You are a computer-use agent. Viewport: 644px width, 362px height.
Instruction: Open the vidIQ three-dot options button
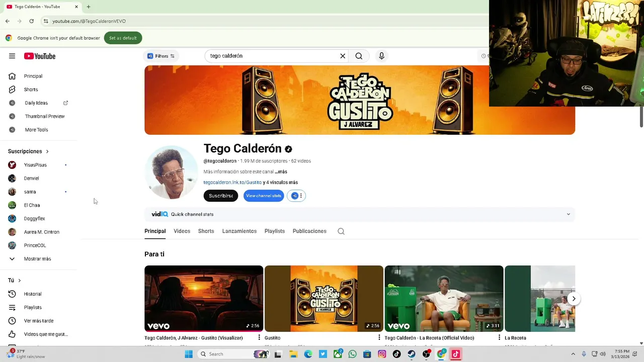pyautogui.click(x=301, y=196)
